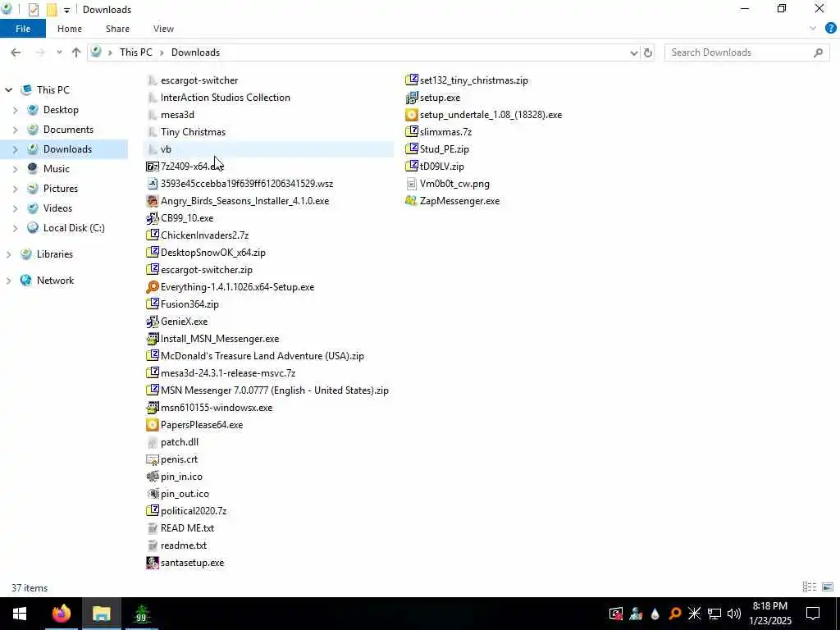Expand Libraries in navigation pane
Image resolution: width=840 pixels, height=630 pixels.
point(8,254)
